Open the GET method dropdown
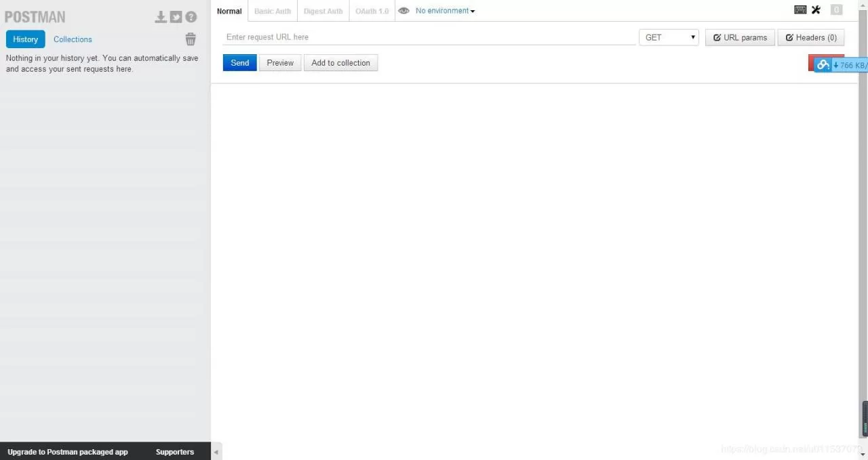The image size is (868, 460). pyautogui.click(x=669, y=38)
